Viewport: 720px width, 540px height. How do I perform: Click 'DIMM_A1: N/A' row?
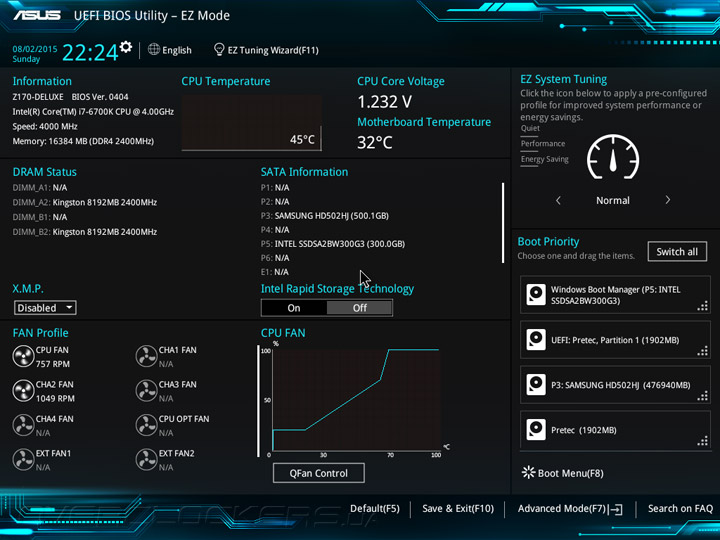click(40, 188)
